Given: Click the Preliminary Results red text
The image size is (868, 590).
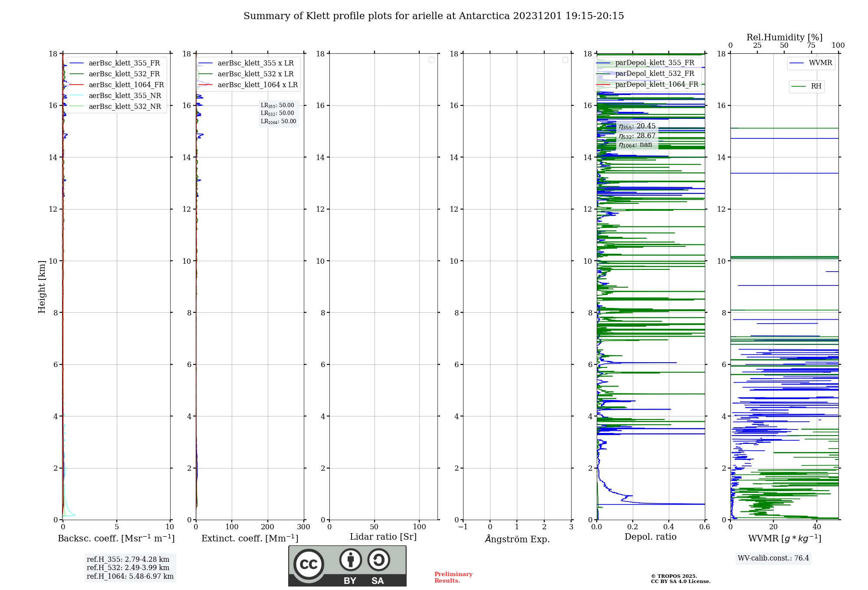Looking at the screenshot, I should coord(453,577).
